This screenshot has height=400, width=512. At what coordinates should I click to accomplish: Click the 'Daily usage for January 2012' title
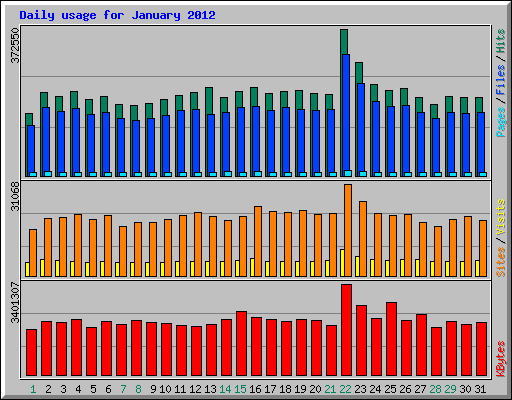point(117,15)
